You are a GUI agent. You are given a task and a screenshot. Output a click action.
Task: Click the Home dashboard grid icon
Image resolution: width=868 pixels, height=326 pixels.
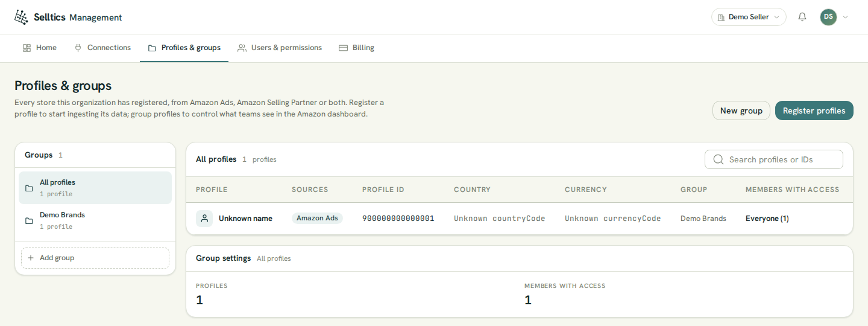click(x=27, y=48)
